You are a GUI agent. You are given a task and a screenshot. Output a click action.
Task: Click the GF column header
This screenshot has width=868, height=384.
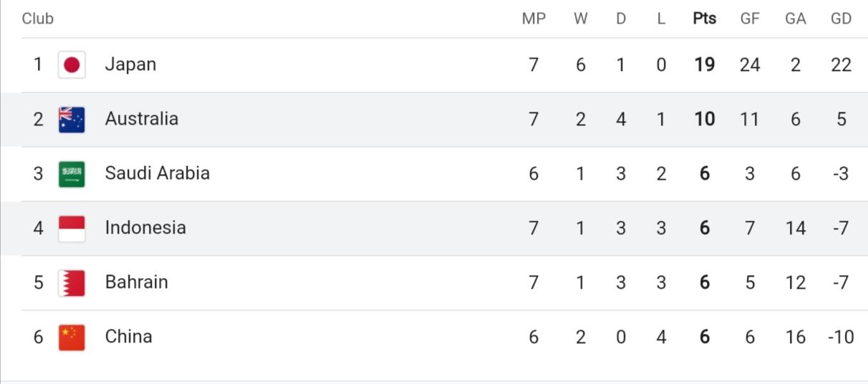tap(750, 19)
